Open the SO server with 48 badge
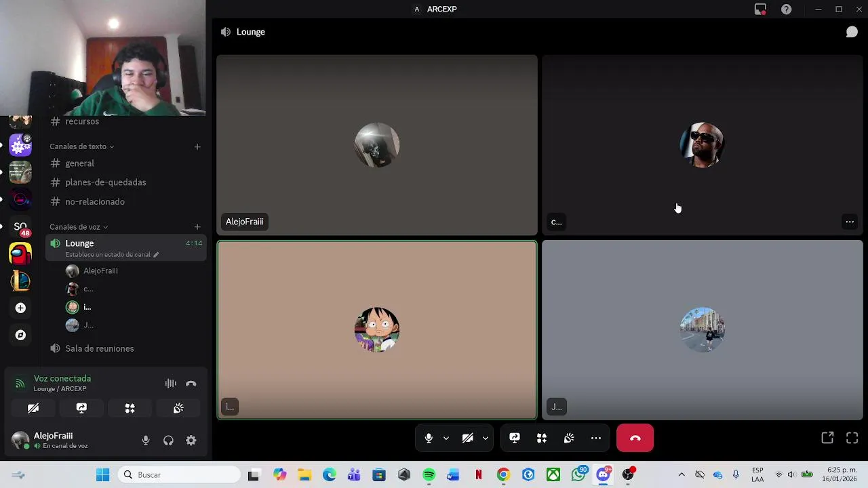This screenshot has height=488, width=868. point(20,227)
